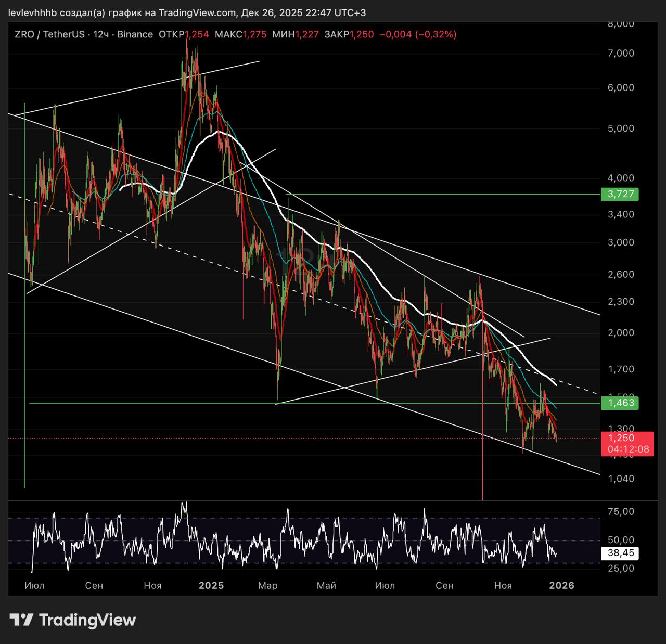Click the 75,00 RSI scale level
This screenshot has width=666, height=644.
(x=621, y=512)
